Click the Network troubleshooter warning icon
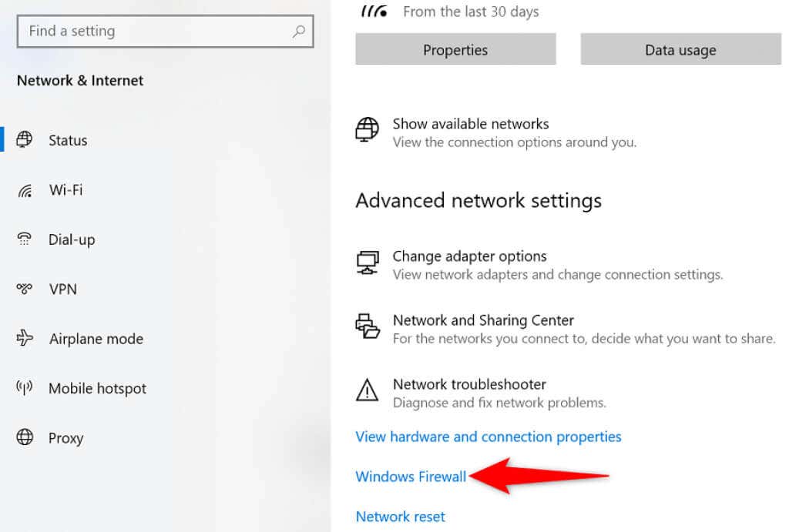Screen dimensions: 789x532 tap(368, 391)
